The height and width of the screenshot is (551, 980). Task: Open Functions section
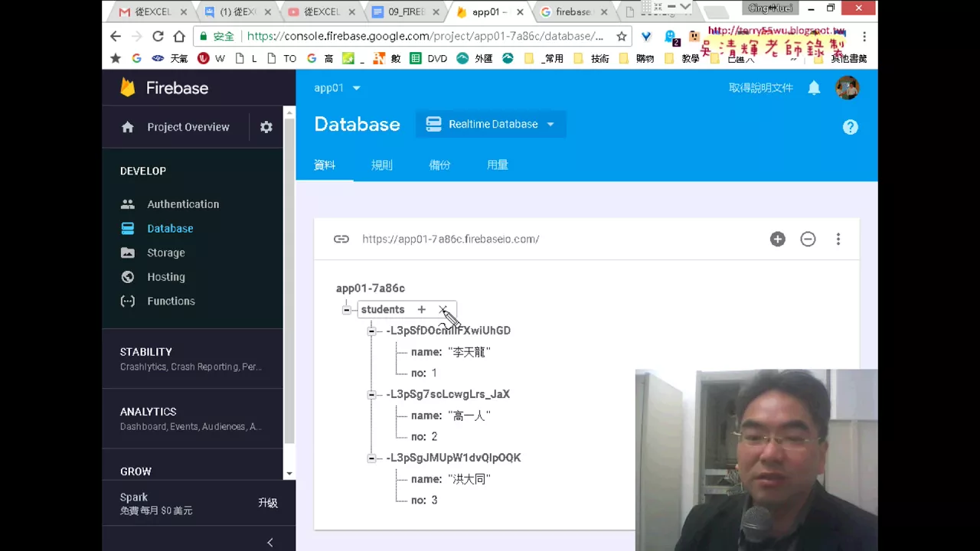click(x=171, y=301)
